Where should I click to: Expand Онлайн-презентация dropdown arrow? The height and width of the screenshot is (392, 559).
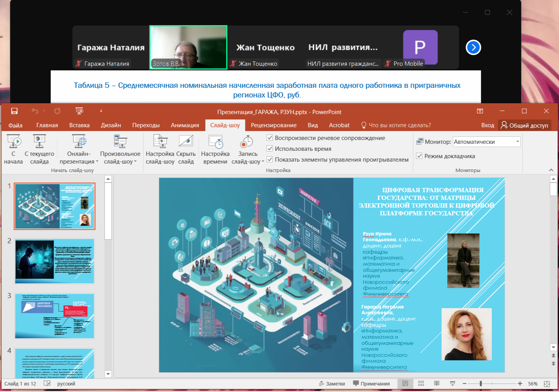click(x=97, y=162)
